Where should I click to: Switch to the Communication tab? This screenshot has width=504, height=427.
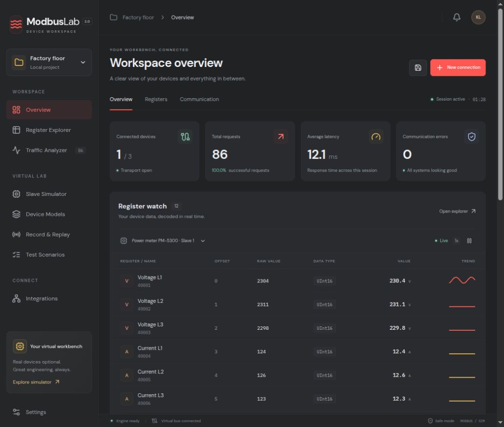point(199,99)
